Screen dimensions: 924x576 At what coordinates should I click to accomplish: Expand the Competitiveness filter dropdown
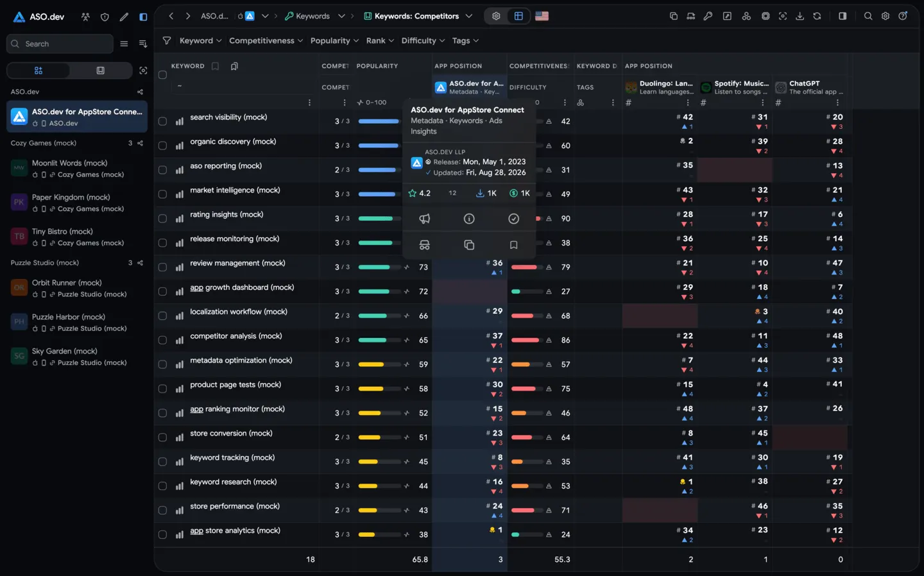point(266,40)
